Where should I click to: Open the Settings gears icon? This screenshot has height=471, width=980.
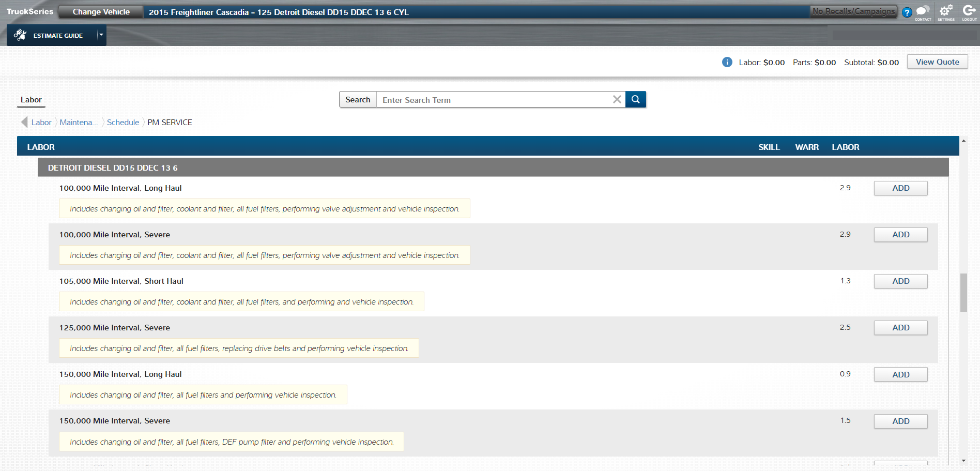(x=946, y=11)
